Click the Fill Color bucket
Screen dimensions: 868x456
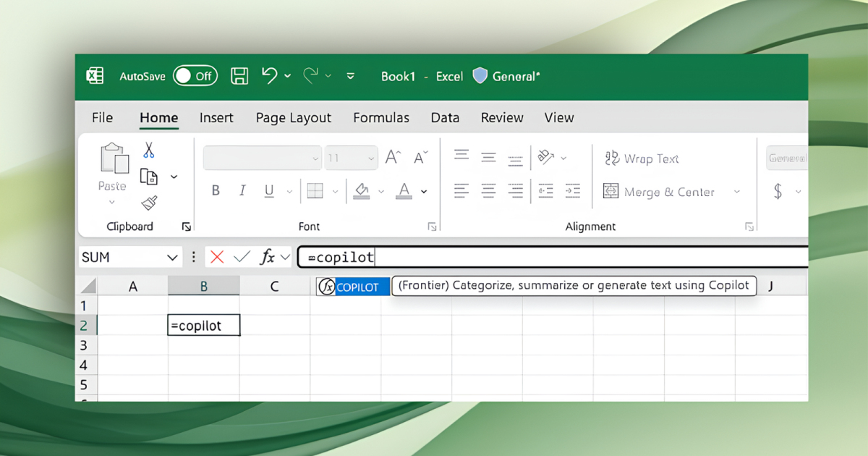coord(362,191)
